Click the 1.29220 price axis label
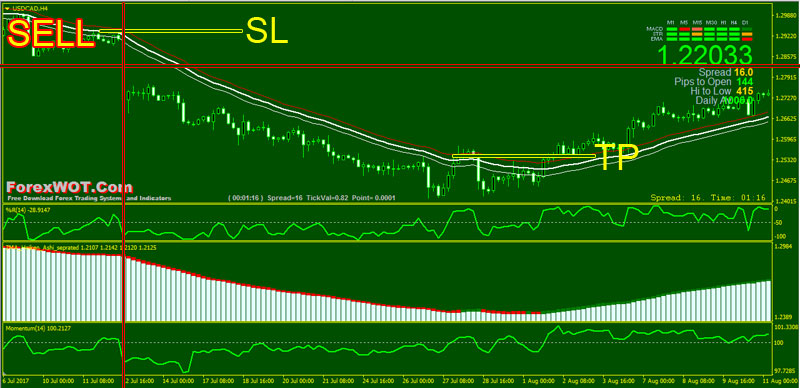Screen dimensions: 800x388 786,37
